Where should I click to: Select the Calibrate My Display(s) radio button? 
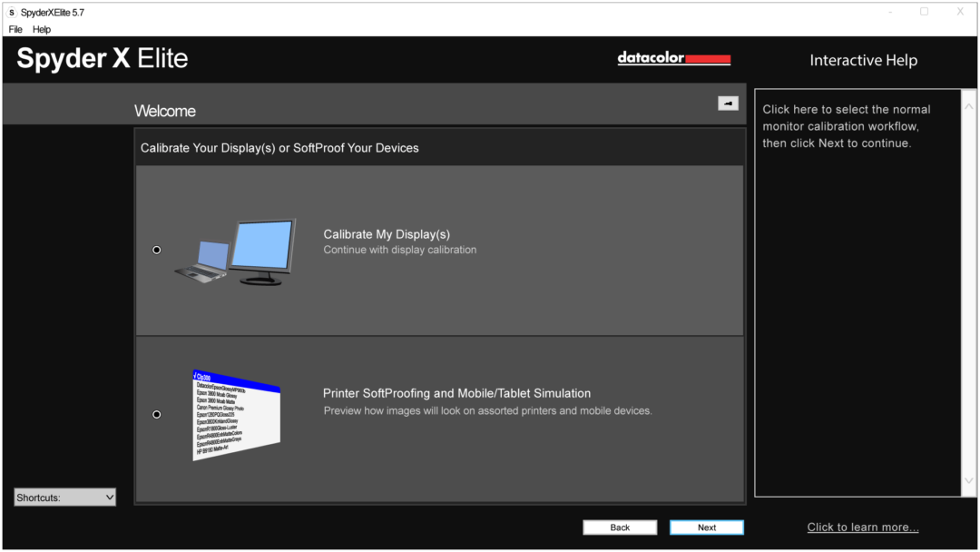pos(157,250)
